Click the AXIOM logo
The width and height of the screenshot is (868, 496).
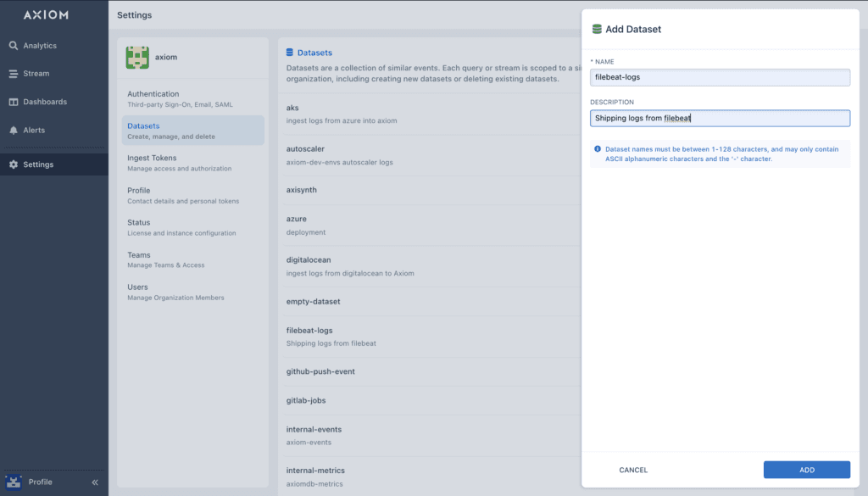[46, 15]
